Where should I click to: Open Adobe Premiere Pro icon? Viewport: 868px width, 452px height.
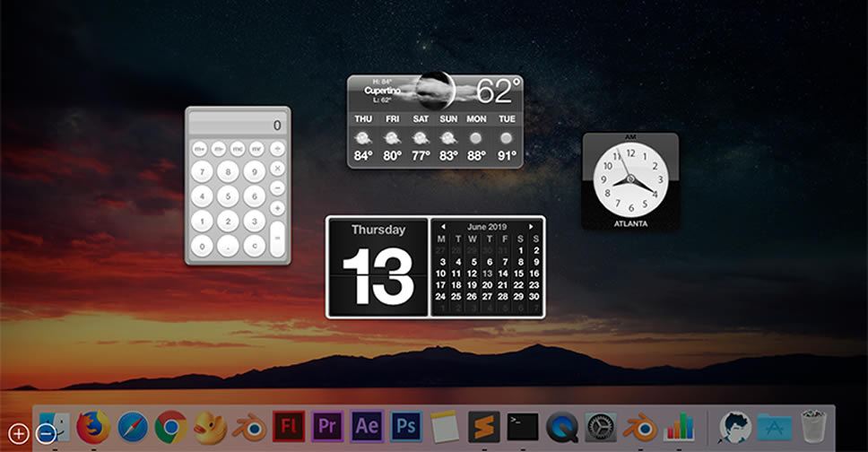327,425
